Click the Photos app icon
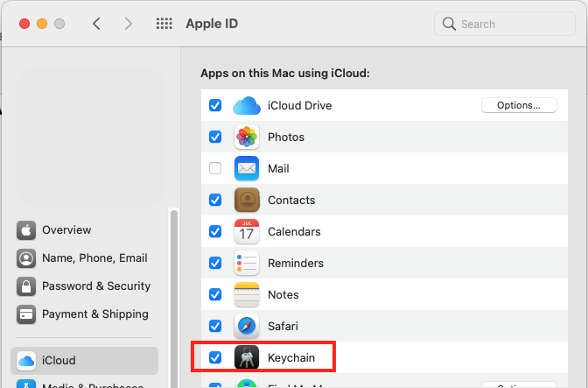Screen dimensions: 588x388 (247, 138)
